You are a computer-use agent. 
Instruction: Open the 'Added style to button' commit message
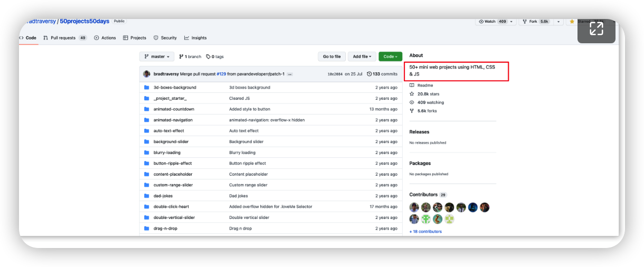click(x=249, y=109)
